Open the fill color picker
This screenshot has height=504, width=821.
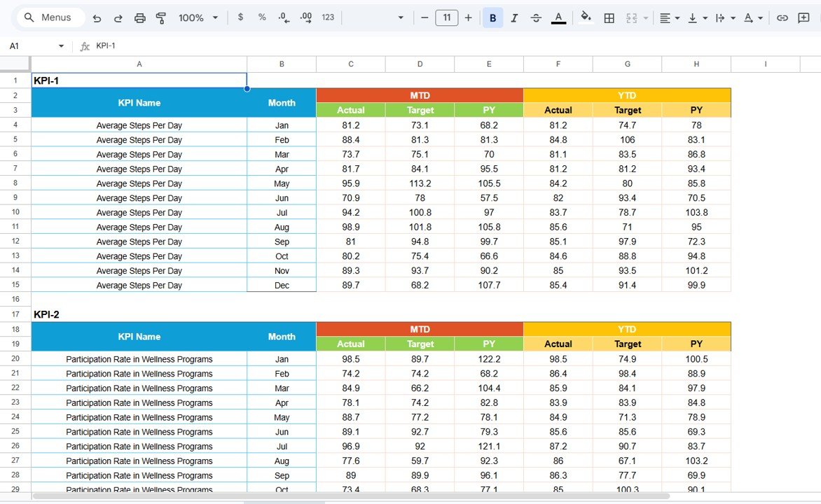(x=586, y=18)
